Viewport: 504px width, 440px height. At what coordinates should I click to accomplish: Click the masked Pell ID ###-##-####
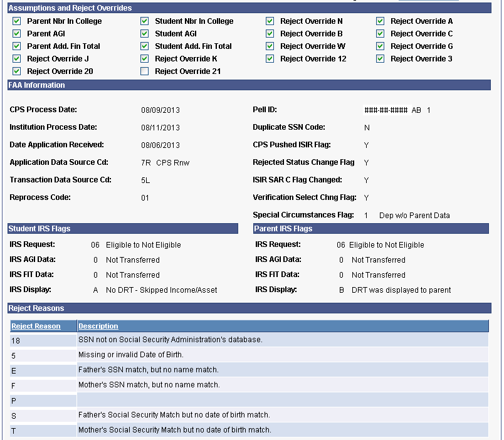[386, 110]
